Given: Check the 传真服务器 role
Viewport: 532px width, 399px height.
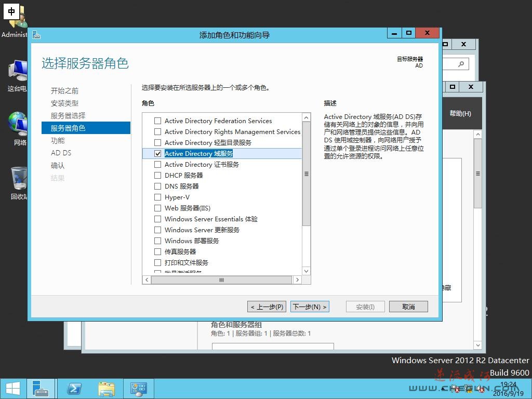Looking at the screenshot, I should tap(157, 251).
